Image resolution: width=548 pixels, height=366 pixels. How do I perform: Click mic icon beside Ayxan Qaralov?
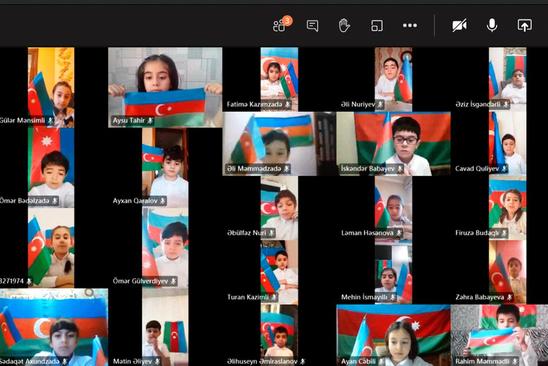click(163, 201)
